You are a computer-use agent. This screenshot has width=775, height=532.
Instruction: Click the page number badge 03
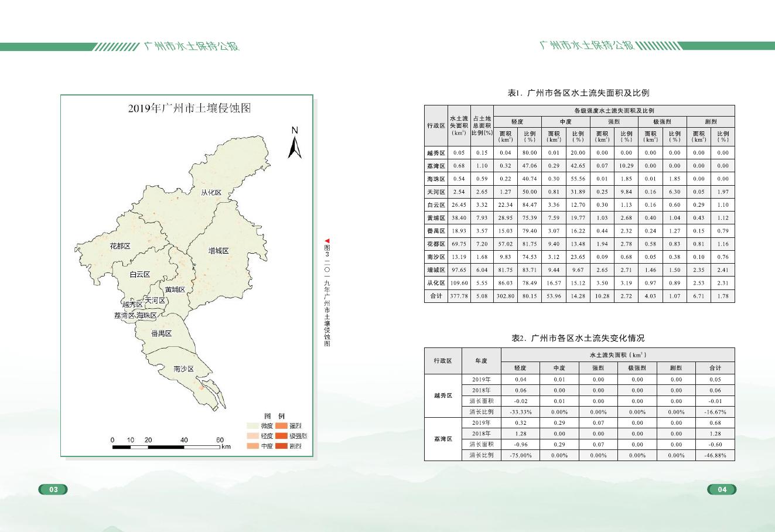53,490
